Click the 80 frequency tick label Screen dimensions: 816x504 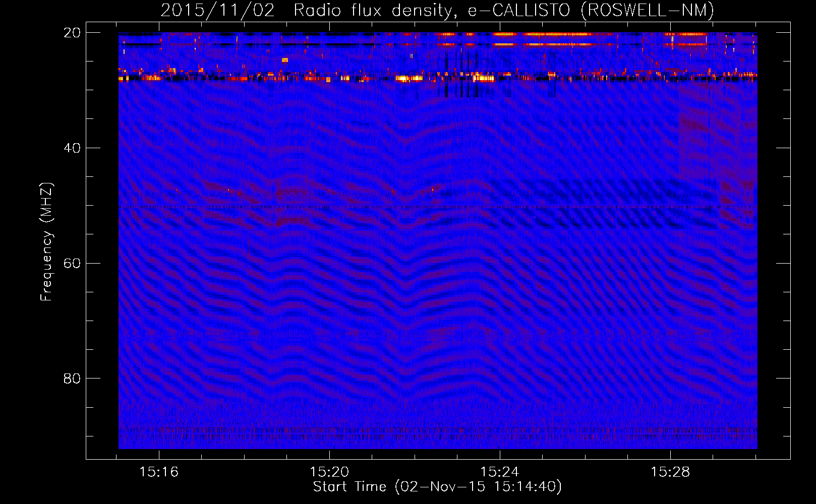coord(72,379)
